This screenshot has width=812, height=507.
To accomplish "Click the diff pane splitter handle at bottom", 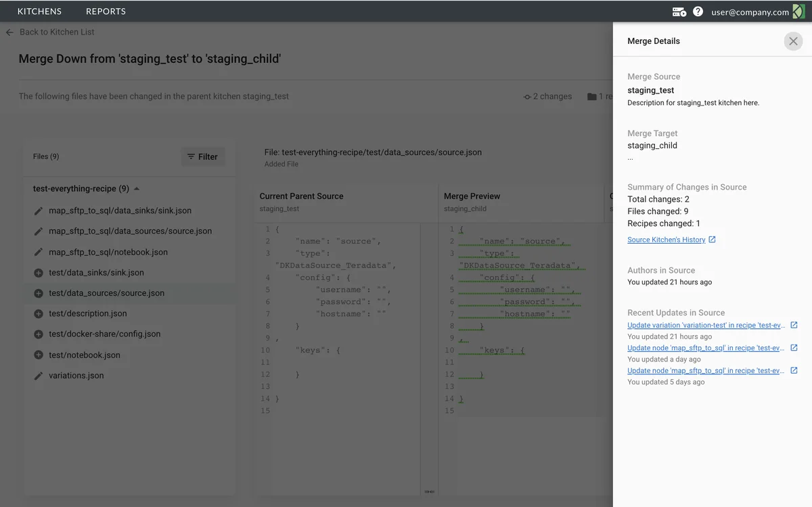I will point(429,491).
